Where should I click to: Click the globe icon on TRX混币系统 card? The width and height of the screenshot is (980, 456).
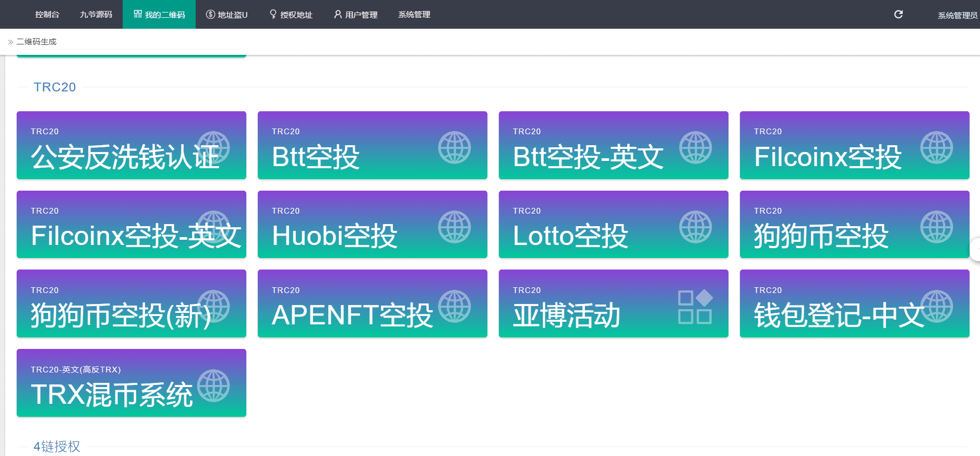[x=213, y=385]
